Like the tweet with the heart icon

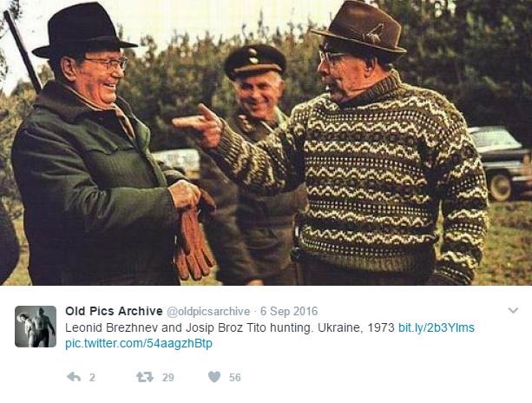click(214, 377)
